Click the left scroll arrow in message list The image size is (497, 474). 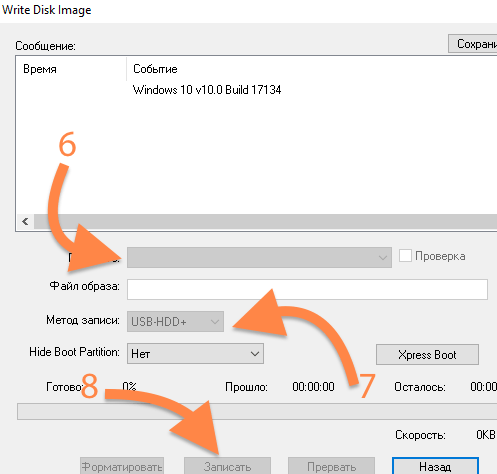pos(25,222)
